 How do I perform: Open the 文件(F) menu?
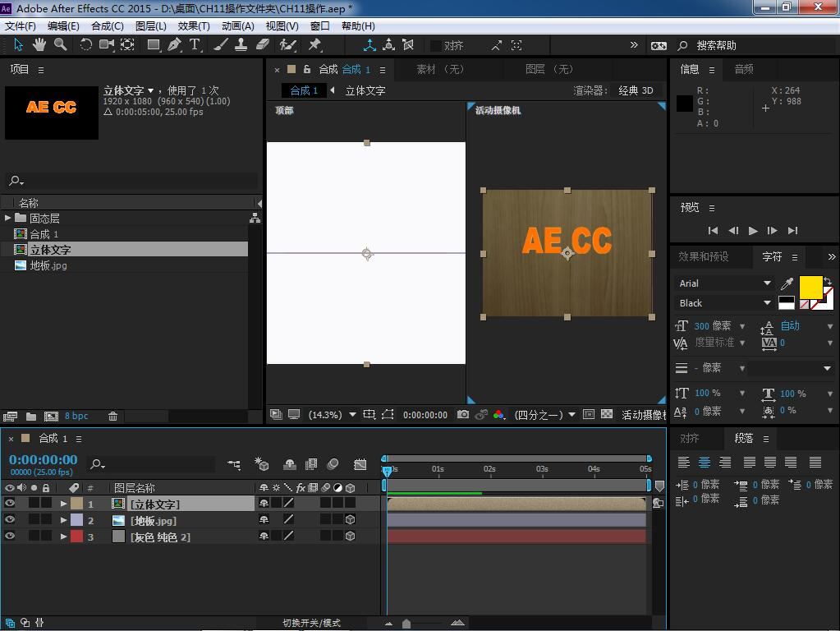(x=21, y=26)
